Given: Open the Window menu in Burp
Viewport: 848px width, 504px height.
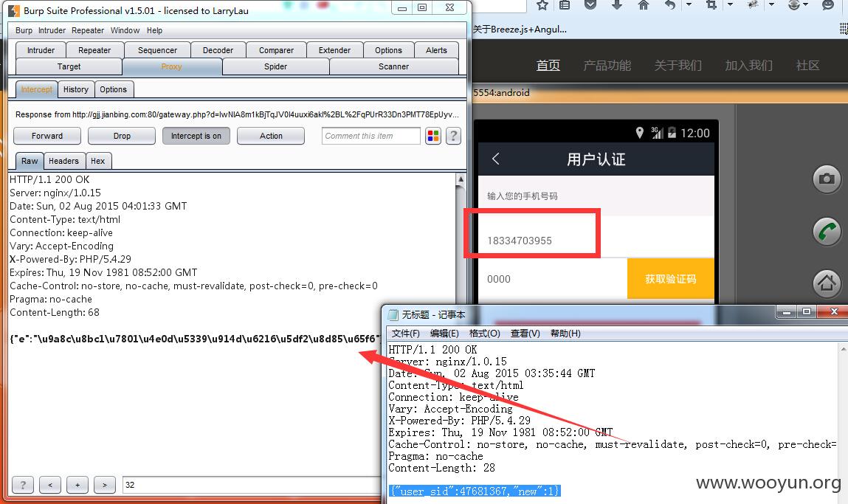Looking at the screenshot, I should (125, 30).
